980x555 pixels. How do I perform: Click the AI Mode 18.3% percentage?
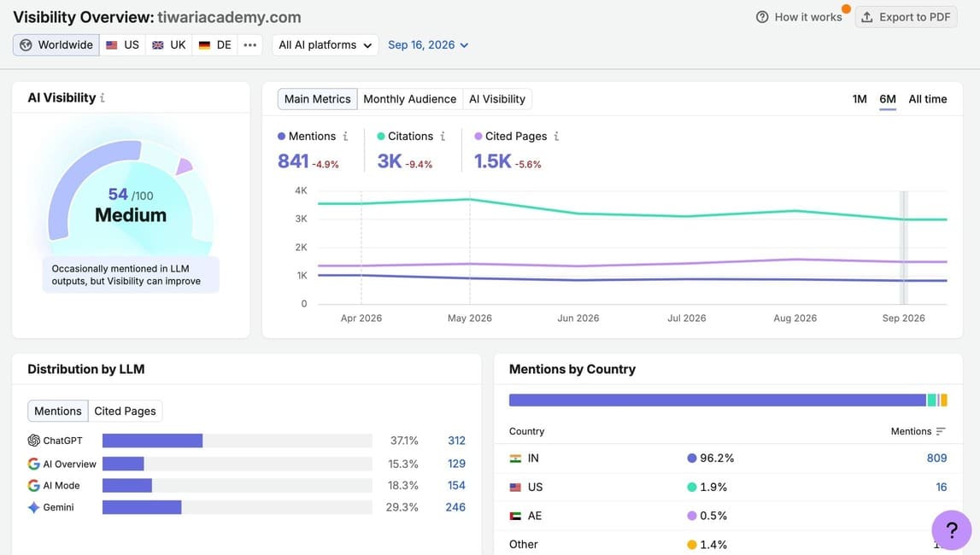403,485
